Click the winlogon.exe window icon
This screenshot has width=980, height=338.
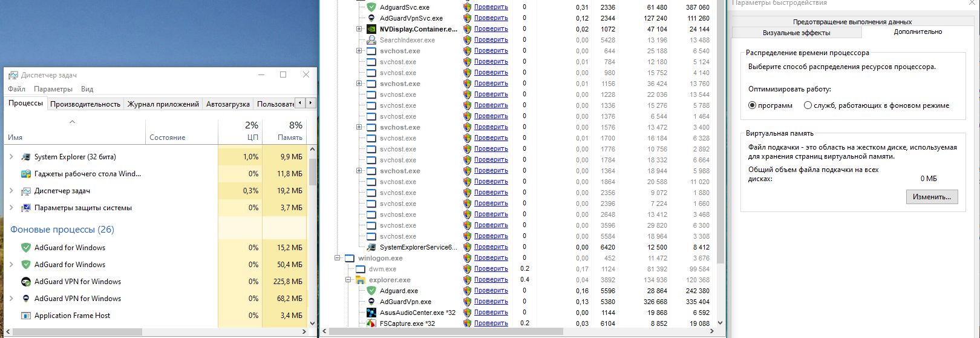pyautogui.click(x=350, y=258)
